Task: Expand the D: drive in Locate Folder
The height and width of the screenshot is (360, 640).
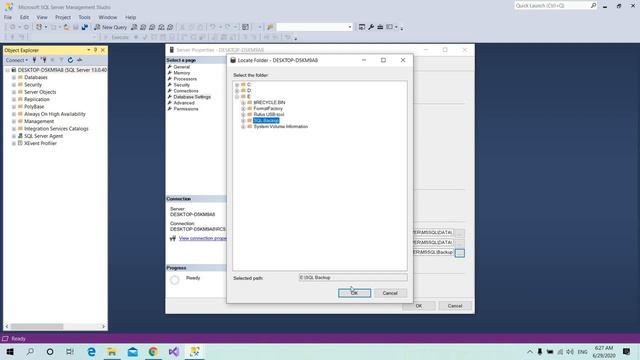Action: click(237, 90)
